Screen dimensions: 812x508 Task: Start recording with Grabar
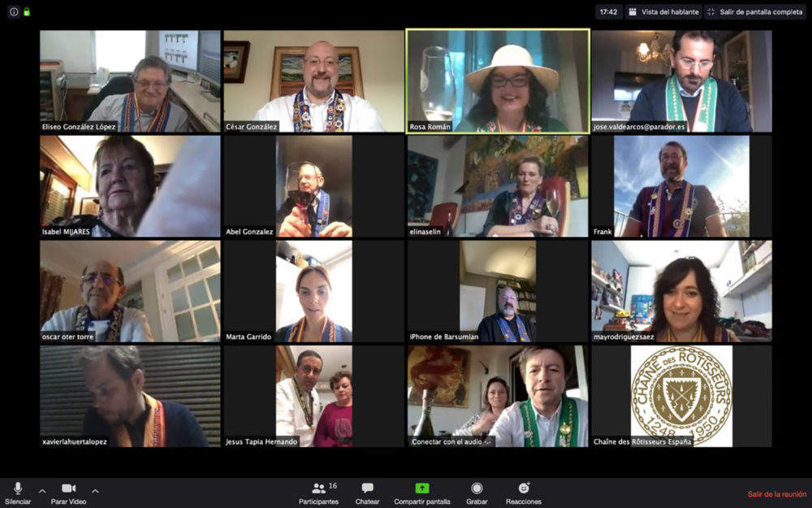(x=477, y=493)
